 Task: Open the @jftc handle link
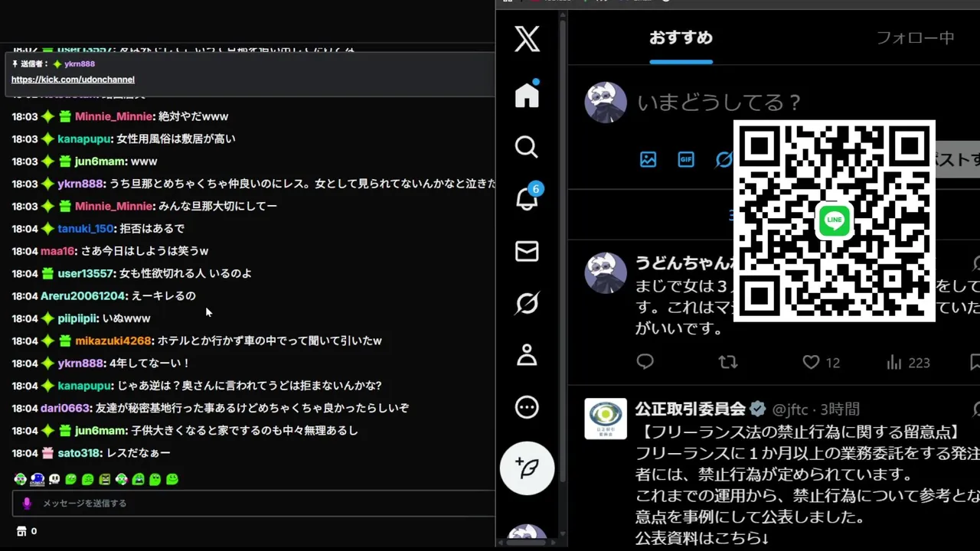point(791,409)
